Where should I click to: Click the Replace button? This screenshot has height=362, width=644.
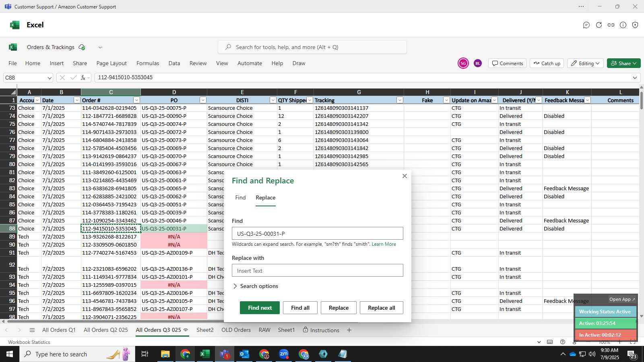click(339, 308)
